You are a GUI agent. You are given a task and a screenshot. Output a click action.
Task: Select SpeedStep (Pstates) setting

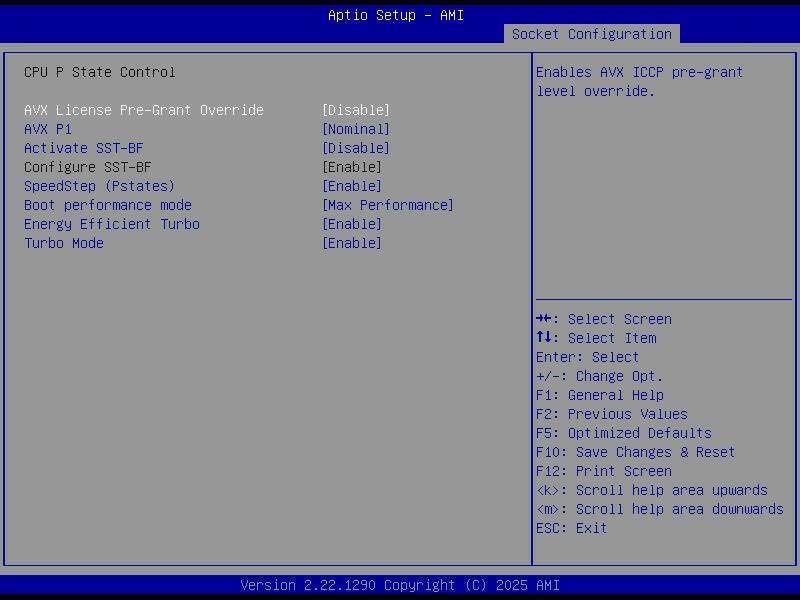tap(99, 186)
